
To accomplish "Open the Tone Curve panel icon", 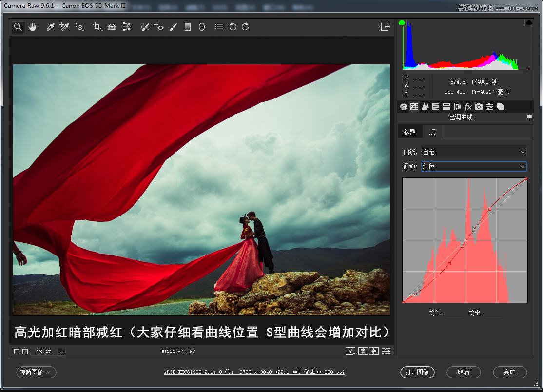I will (414, 107).
